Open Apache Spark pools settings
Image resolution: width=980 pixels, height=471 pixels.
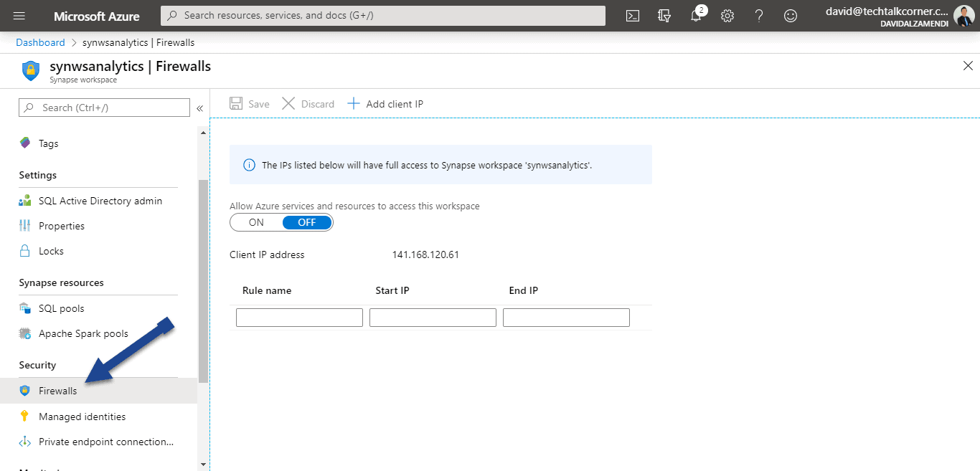pos(84,333)
